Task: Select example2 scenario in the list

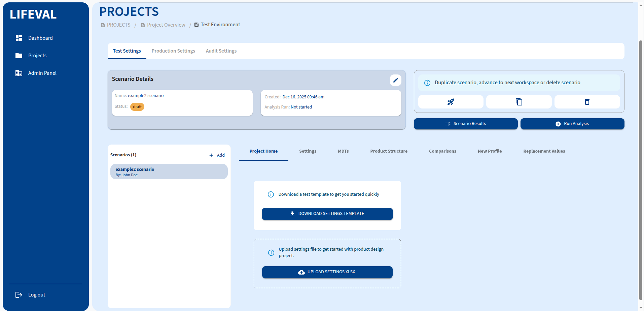Action: point(169,172)
